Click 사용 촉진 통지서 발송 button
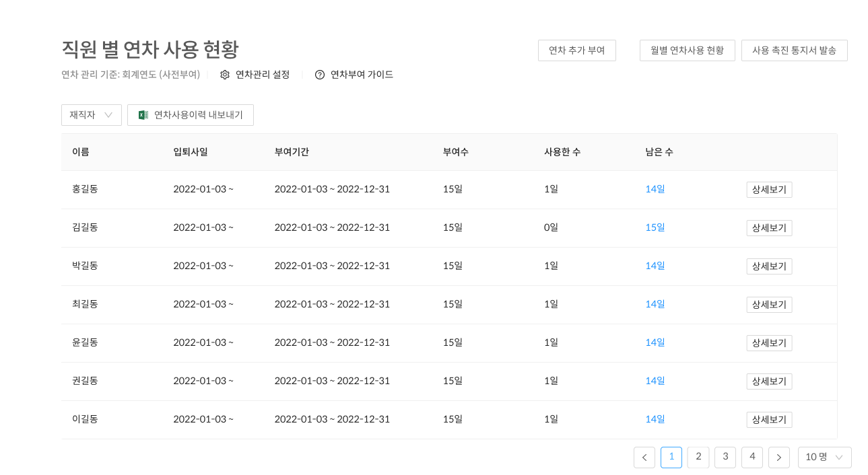Image resolution: width=868 pixels, height=475 pixels. pyautogui.click(x=795, y=50)
